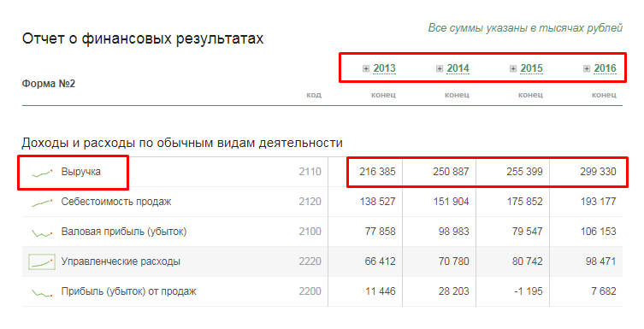Click the 2015 sales loss value -1 195
The height and width of the screenshot is (329, 644).
point(528,291)
